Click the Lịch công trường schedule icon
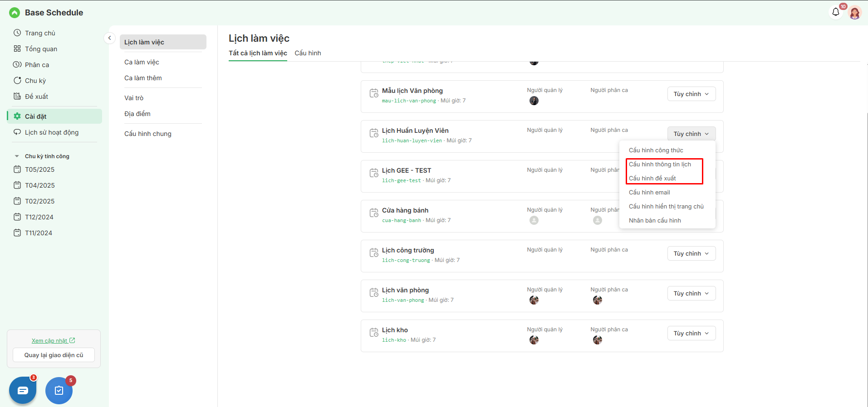868x407 pixels. coord(374,253)
